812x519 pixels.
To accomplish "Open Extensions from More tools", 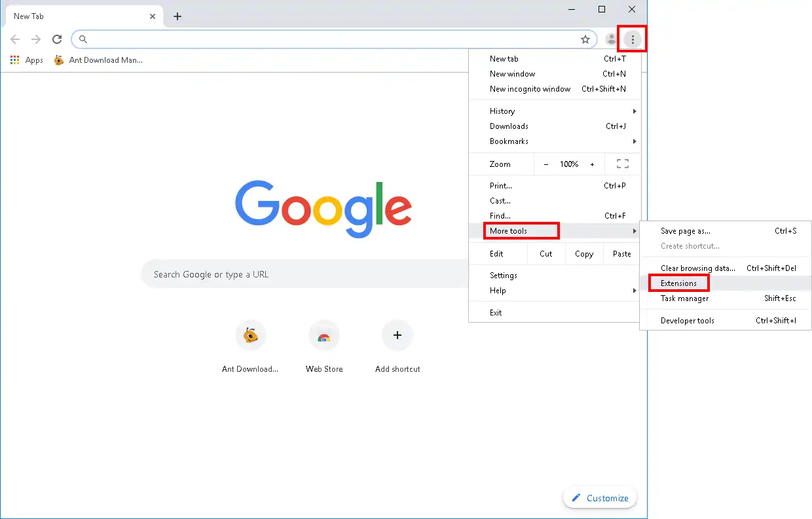I will pyautogui.click(x=726, y=283).
